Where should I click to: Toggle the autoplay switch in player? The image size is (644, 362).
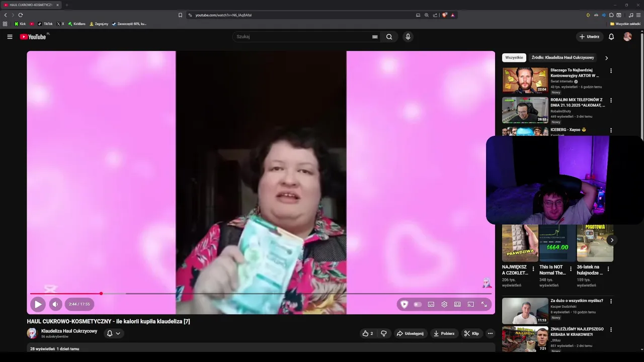pyautogui.click(x=418, y=304)
